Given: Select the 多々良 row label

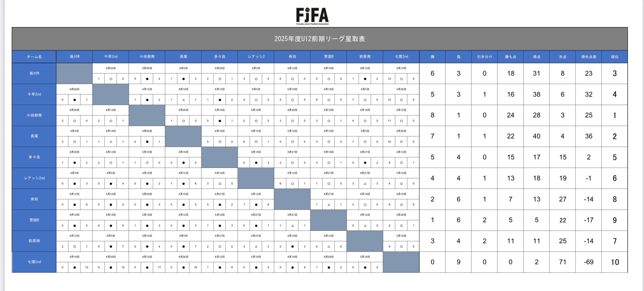Looking at the screenshot, I should (34, 157).
